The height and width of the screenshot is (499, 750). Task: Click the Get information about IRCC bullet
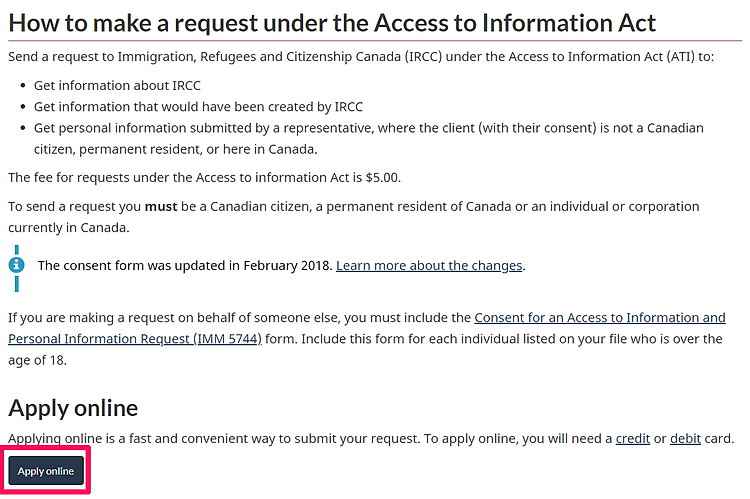pyautogui.click(x=117, y=86)
